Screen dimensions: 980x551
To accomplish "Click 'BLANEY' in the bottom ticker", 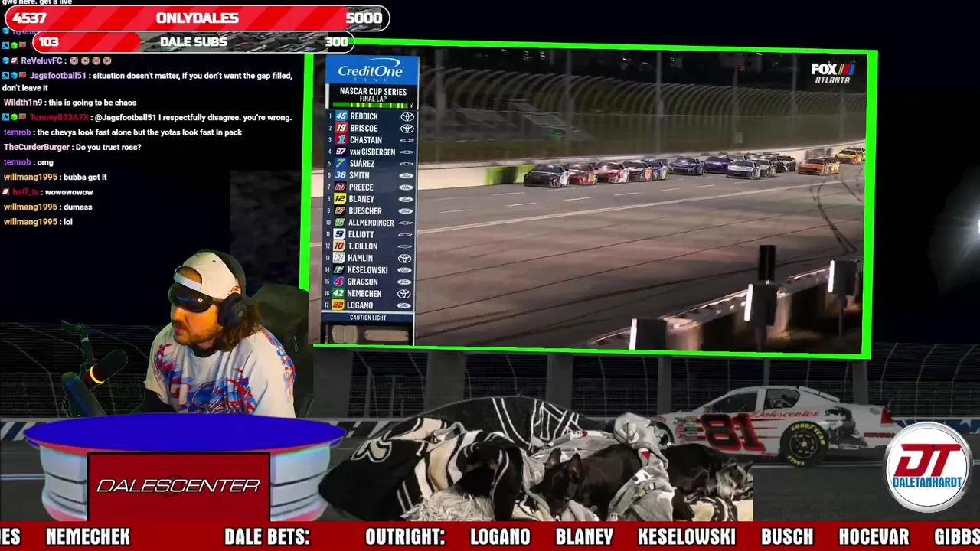I will 584,536.
